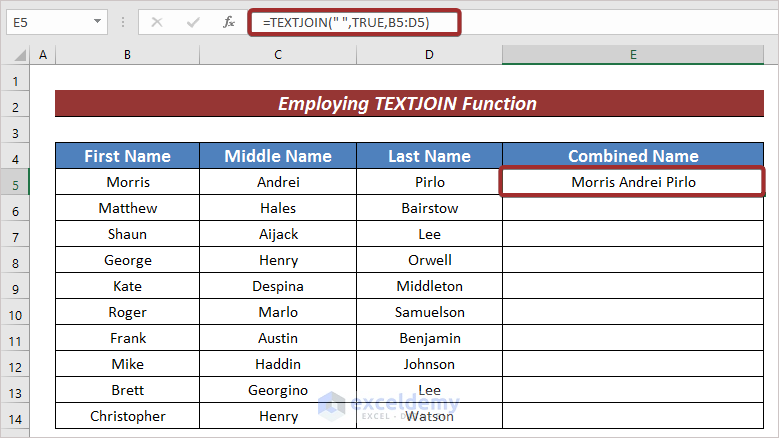Select the 'Orwell' cell
779x438 pixels.
429,260
